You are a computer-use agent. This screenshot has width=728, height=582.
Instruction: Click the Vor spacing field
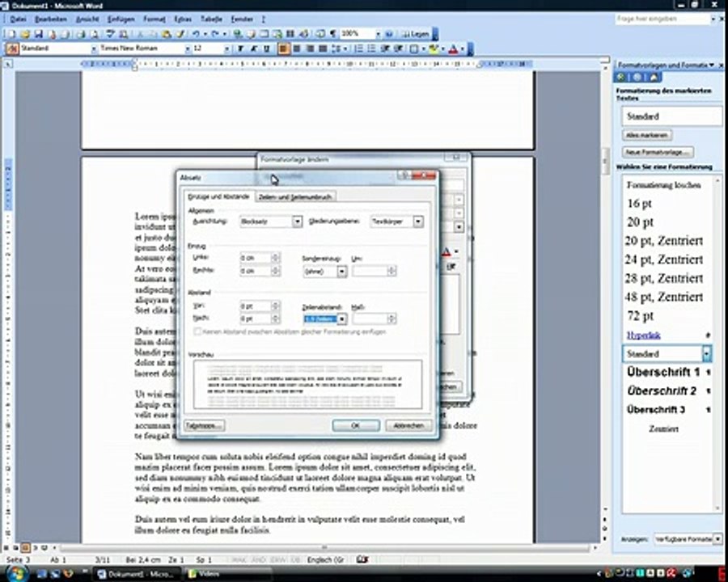point(256,306)
